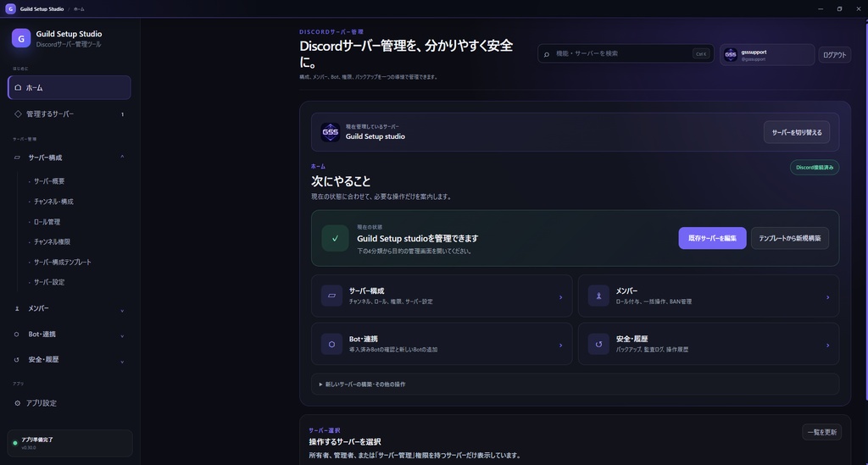Click the green アプリ準備完了 status dot
This screenshot has height=465, width=868.
[15, 443]
